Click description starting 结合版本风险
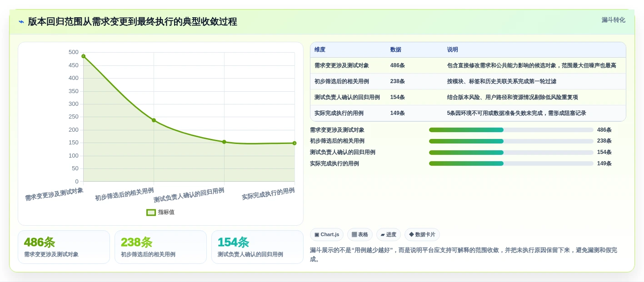Viewport: 644px width, 282px height. tap(513, 97)
